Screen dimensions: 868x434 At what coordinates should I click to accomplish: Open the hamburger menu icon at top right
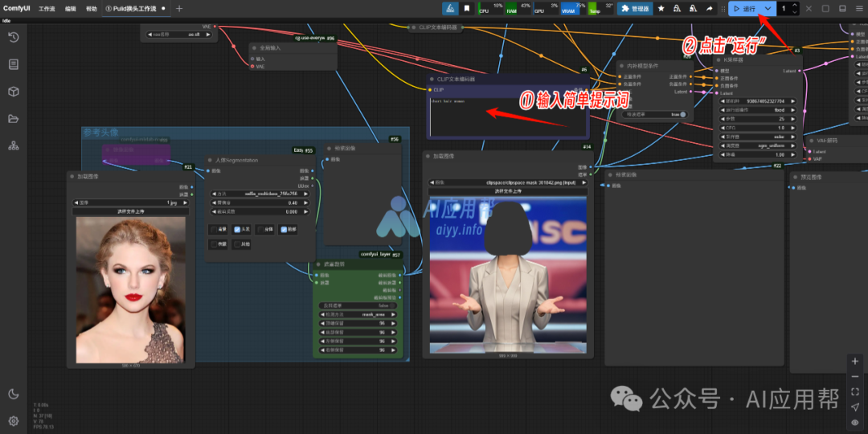point(859,8)
